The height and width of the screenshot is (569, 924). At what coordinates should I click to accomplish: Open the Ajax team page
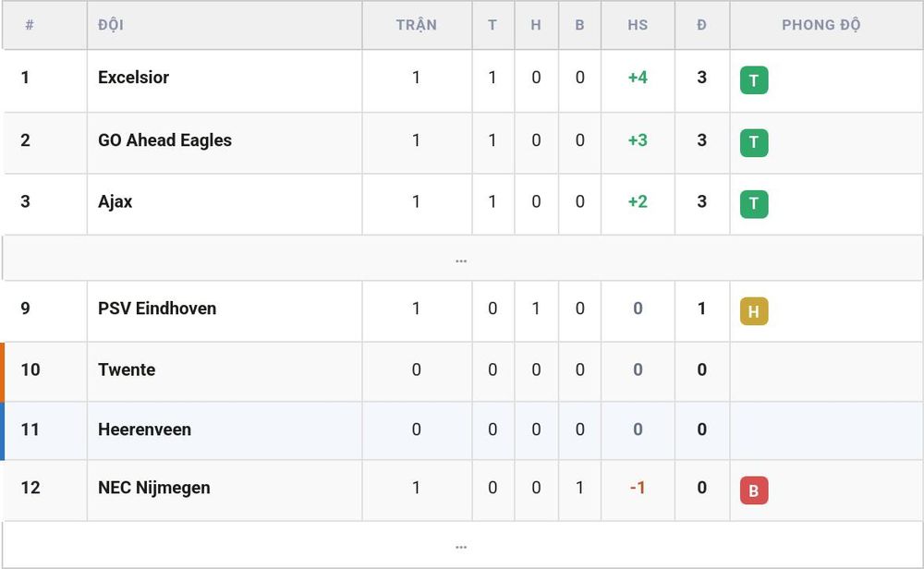click(115, 201)
